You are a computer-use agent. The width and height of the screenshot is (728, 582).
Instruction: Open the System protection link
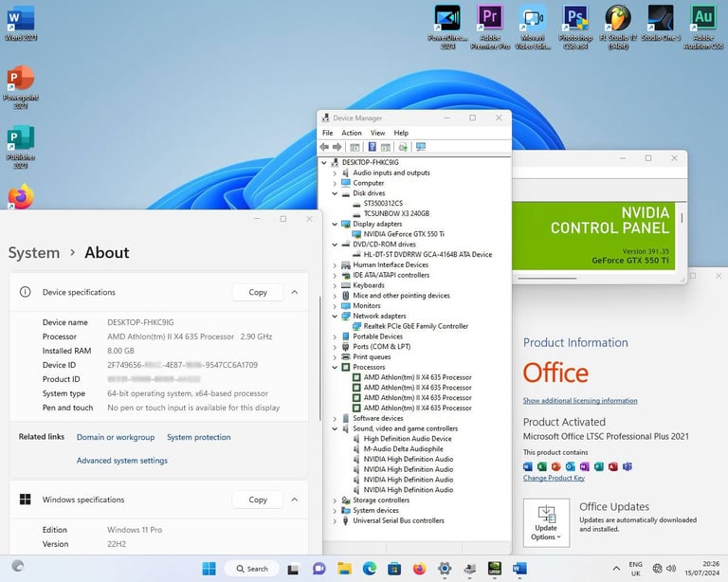[199, 437]
